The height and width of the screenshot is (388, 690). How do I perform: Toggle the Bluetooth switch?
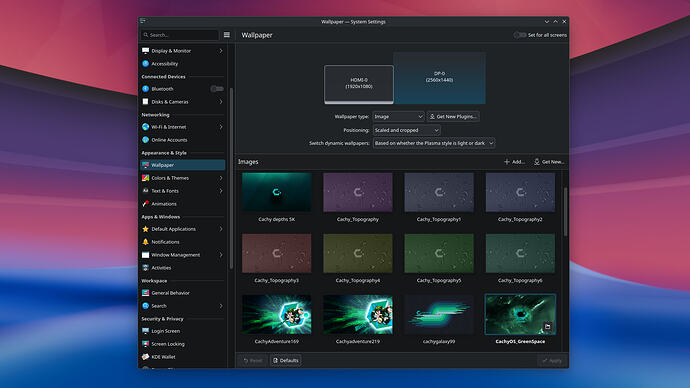[x=217, y=89]
